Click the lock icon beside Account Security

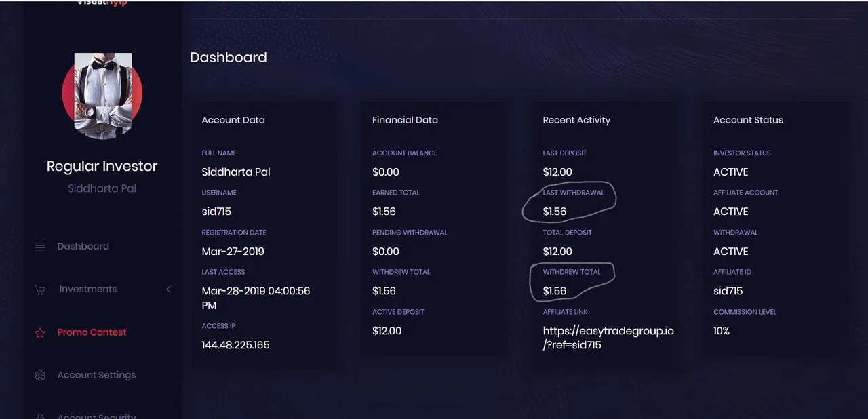(40, 416)
